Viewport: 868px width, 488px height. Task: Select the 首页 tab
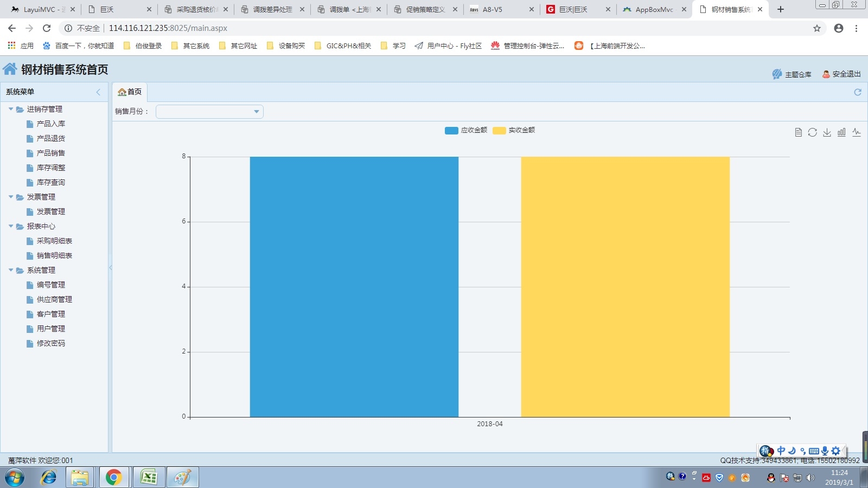point(130,92)
